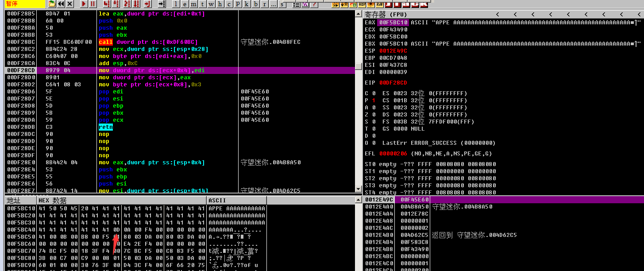Viewport: 644px width, 271px height.
Task: Click the Pause execution icon
Action: 93,4
